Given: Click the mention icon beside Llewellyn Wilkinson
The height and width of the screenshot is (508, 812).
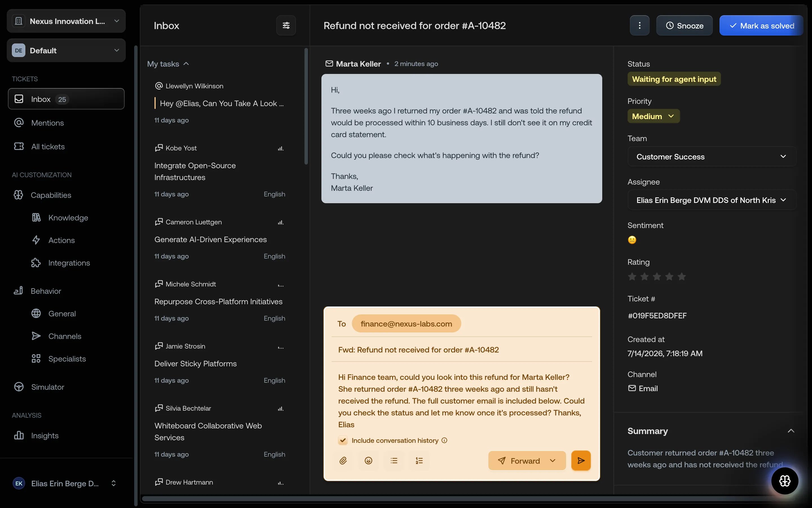Looking at the screenshot, I should pyautogui.click(x=159, y=86).
